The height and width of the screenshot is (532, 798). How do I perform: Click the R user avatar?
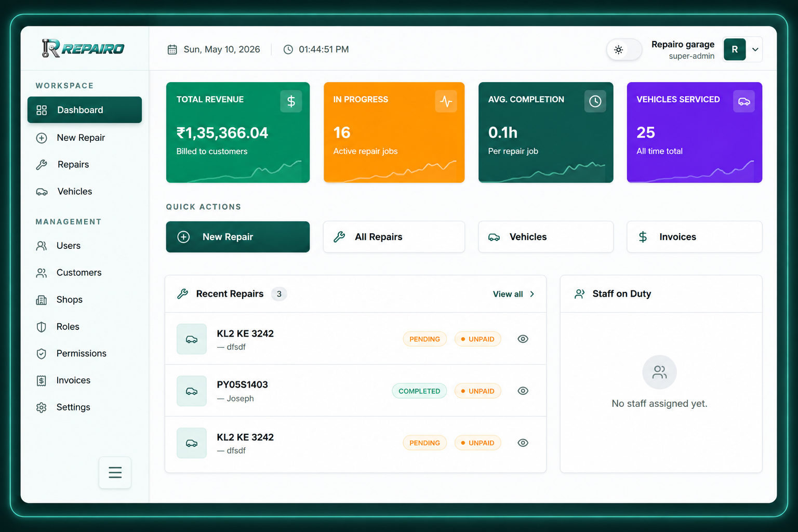click(x=735, y=49)
